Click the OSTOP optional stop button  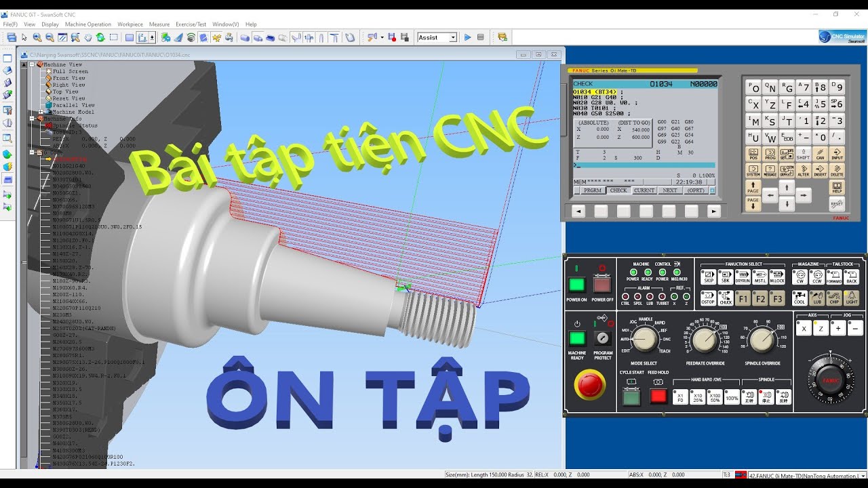click(709, 298)
